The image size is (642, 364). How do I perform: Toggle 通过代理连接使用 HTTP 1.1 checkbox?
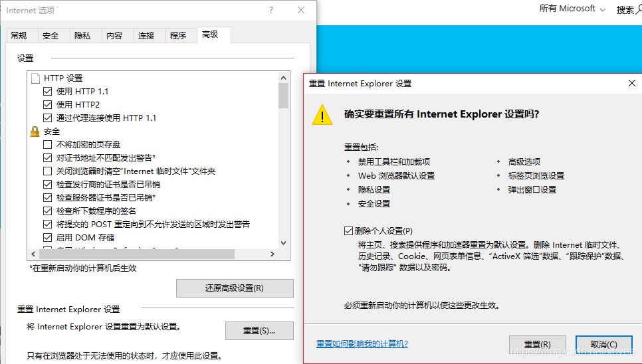coord(47,118)
